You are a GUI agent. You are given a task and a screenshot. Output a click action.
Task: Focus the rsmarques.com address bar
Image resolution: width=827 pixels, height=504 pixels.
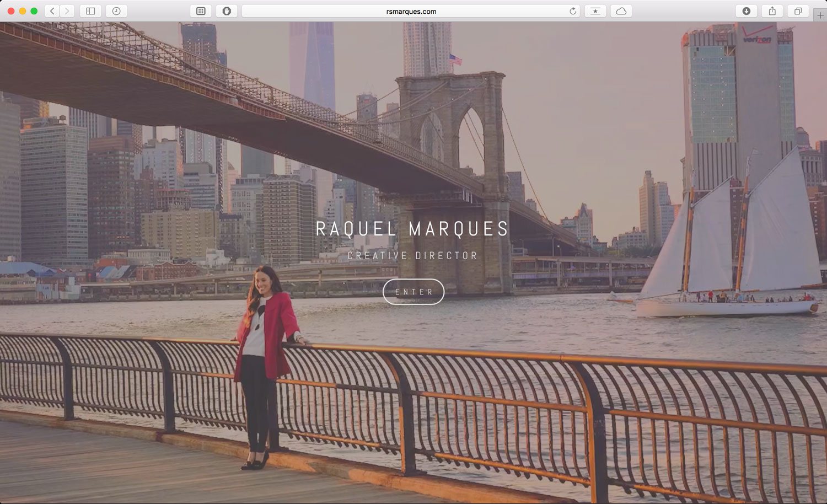[x=411, y=11]
